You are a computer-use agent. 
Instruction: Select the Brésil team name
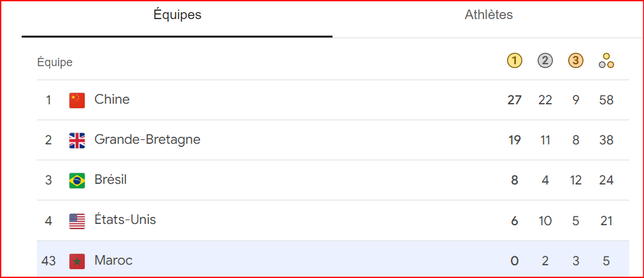coord(111,179)
